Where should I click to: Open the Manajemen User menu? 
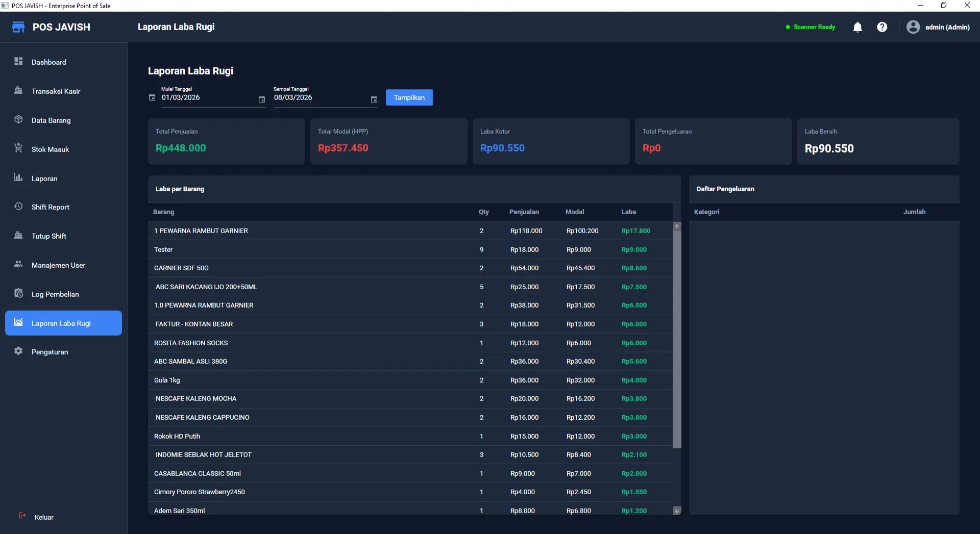[58, 265]
